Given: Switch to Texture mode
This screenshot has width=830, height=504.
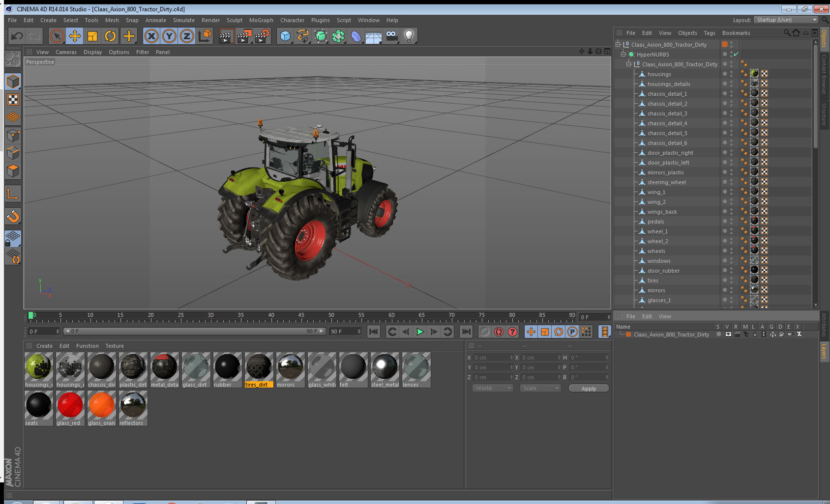Looking at the screenshot, I should [13, 100].
